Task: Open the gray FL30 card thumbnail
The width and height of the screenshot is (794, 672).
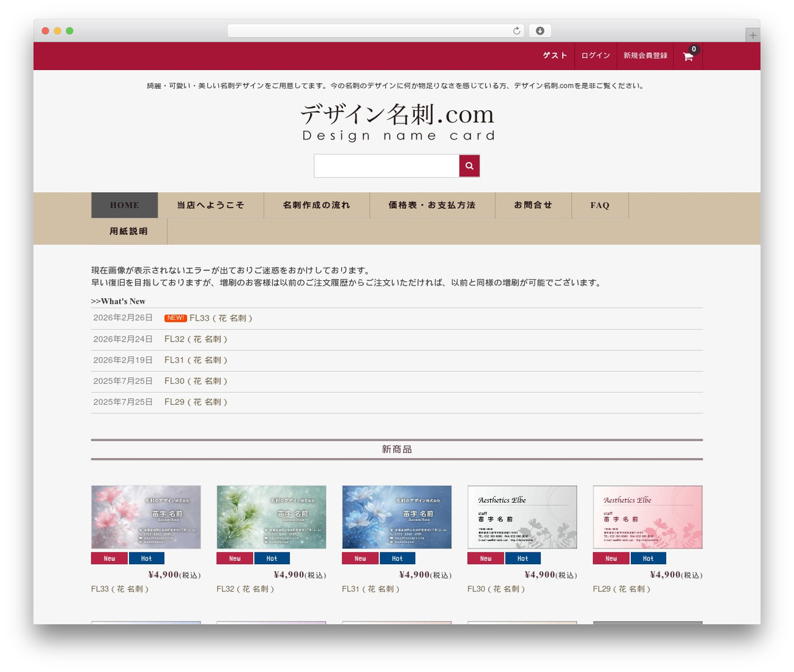Action: coord(522,517)
